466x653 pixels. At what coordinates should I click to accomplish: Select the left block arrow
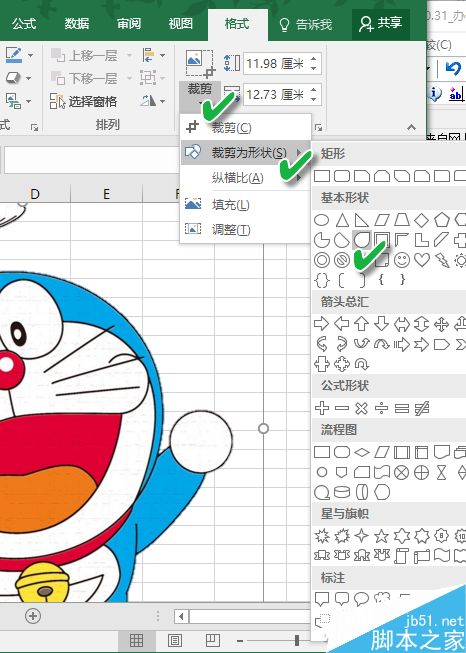tap(342, 324)
